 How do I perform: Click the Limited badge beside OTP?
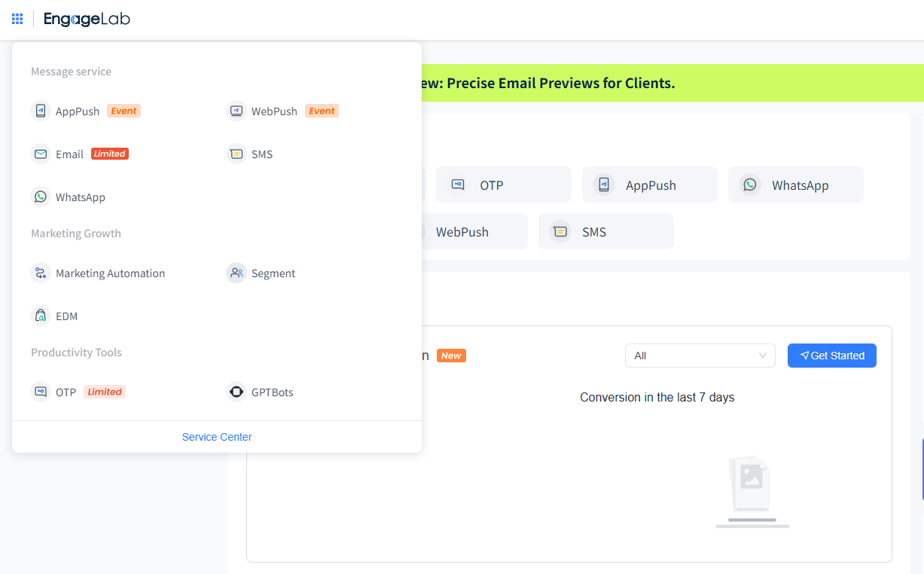(x=105, y=392)
